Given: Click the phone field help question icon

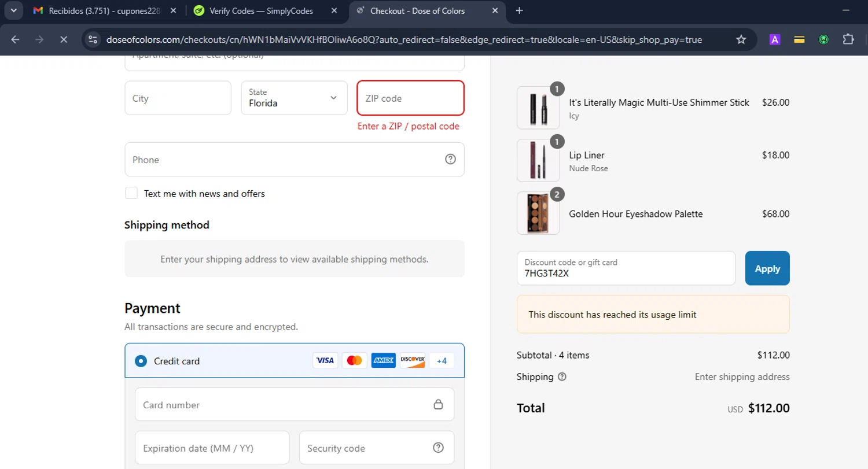Looking at the screenshot, I should pos(450,159).
